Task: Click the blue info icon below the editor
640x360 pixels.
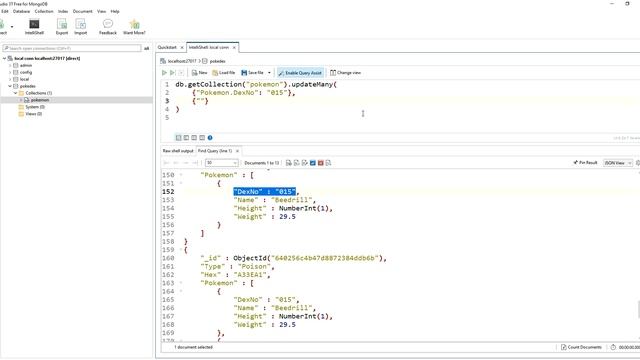Action: point(210,138)
